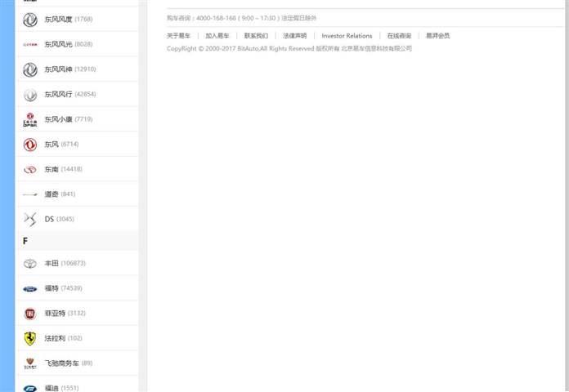Click the 法律声明 footer link
Image resolution: width=569 pixels, height=392 pixels.
(294, 36)
